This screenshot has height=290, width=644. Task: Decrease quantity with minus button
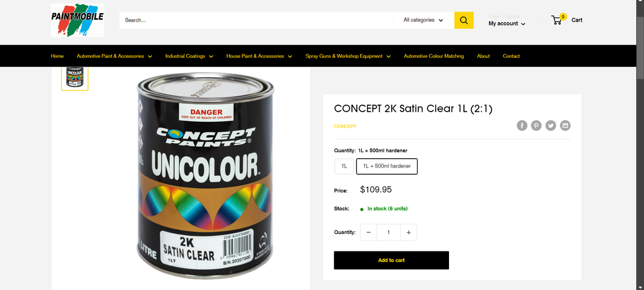click(x=369, y=233)
